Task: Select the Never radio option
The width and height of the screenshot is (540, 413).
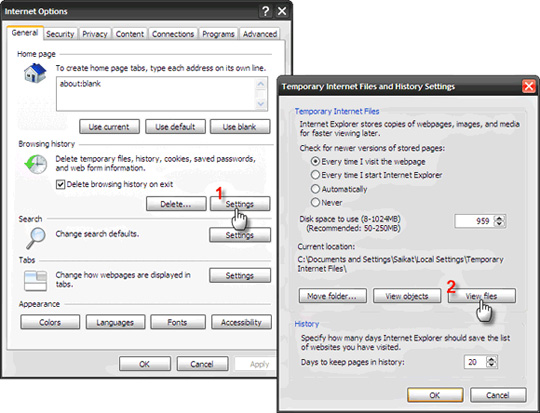Action: click(x=315, y=202)
